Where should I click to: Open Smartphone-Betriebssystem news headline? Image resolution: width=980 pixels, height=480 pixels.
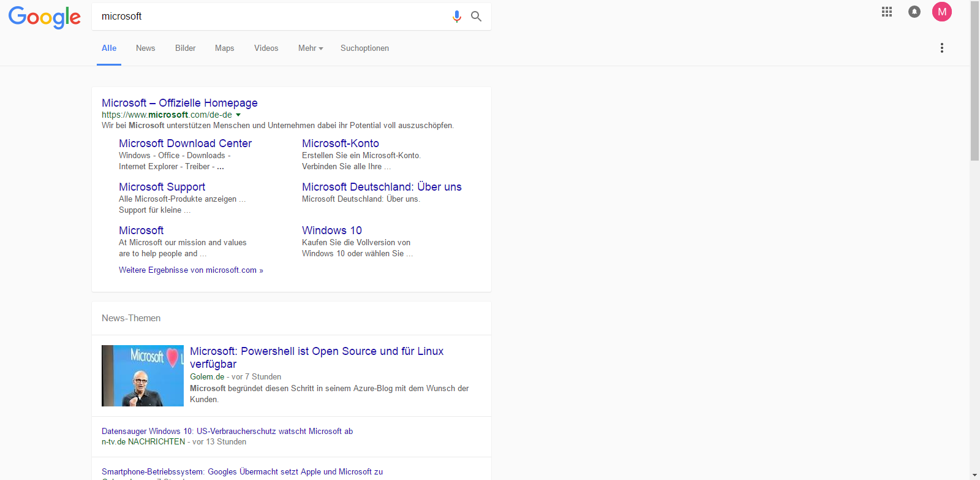pos(242,472)
